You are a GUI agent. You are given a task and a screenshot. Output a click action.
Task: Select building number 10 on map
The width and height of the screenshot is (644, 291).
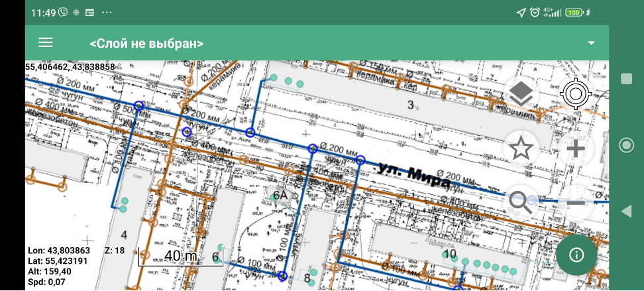click(450, 254)
